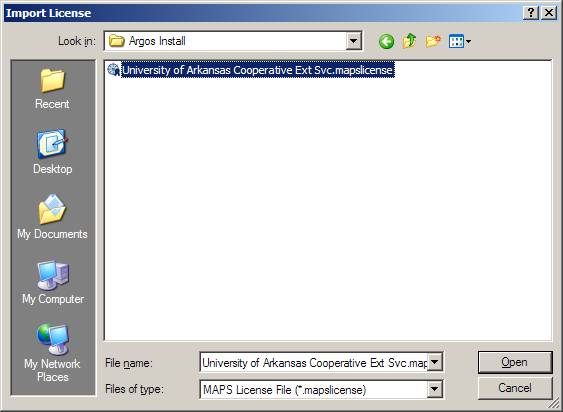Open the View menu icon
Image resolution: width=563 pixels, height=412 pixels.
point(460,41)
